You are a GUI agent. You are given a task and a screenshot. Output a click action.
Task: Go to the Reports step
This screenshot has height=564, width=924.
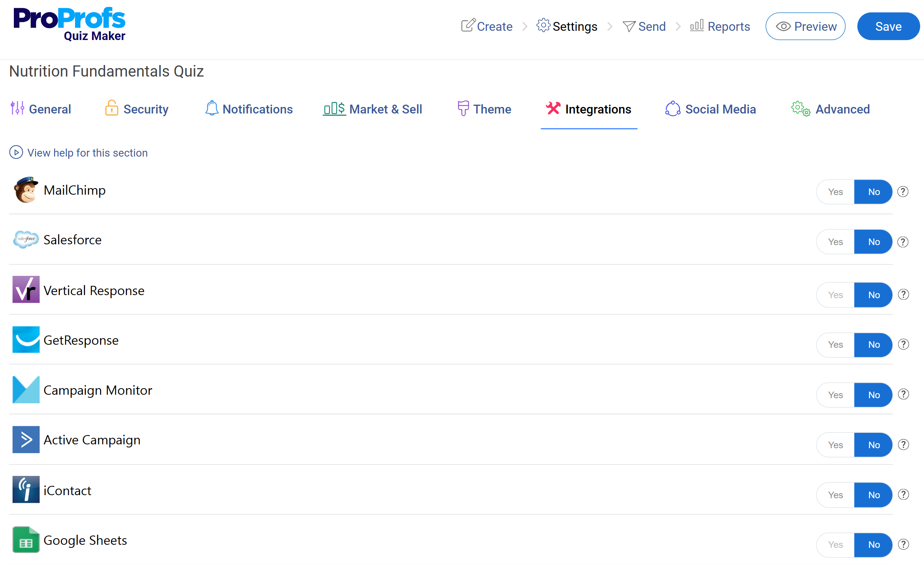pos(720,26)
